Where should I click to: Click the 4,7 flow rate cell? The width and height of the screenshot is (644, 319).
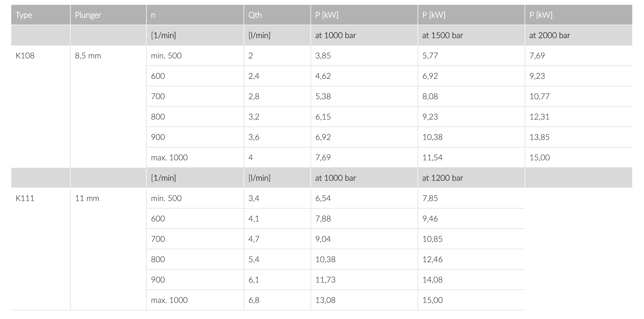pyautogui.click(x=254, y=239)
